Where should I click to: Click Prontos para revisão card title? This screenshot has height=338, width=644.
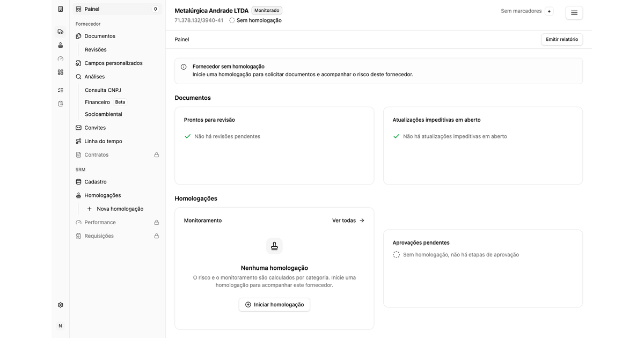pyautogui.click(x=209, y=120)
